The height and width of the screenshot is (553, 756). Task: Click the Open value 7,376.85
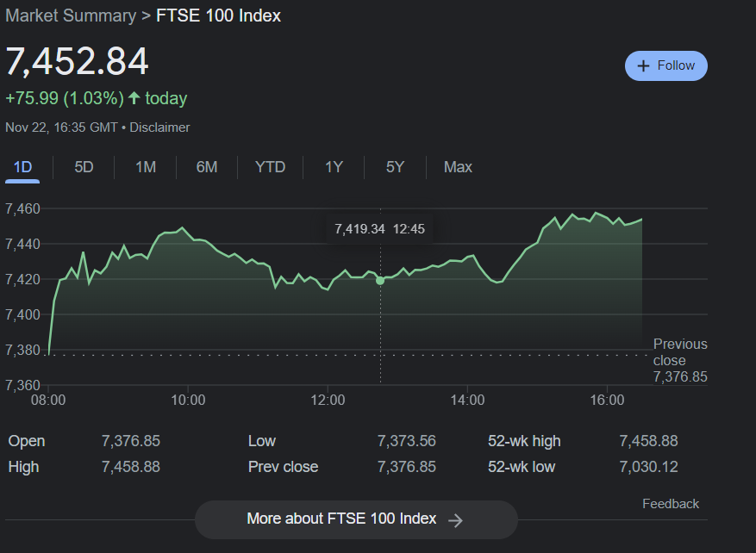coord(131,441)
